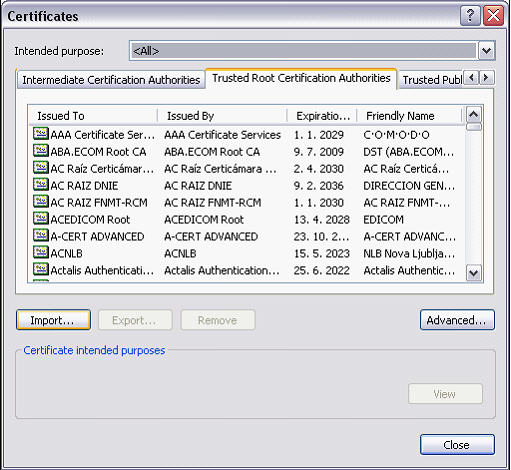Select A-CERT ADVANCED in Issued To
511x470 pixels.
97,237
